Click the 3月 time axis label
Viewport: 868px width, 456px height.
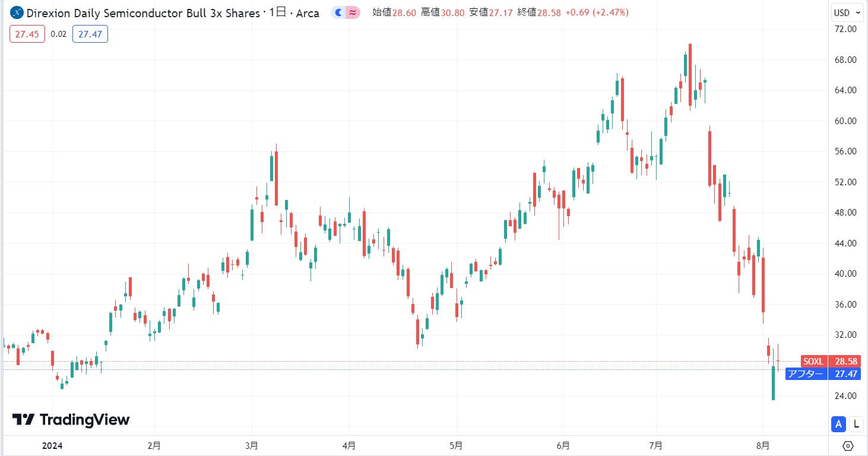pyautogui.click(x=252, y=445)
